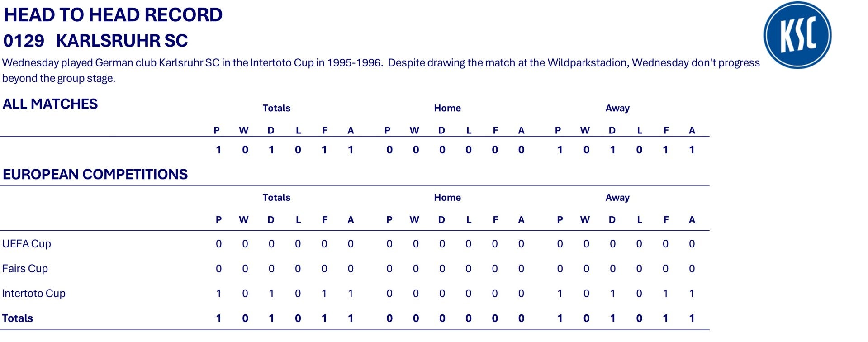The width and height of the screenshot is (868, 342).
Task: Click the Wednesday description paragraph text
Action: click(380, 63)
